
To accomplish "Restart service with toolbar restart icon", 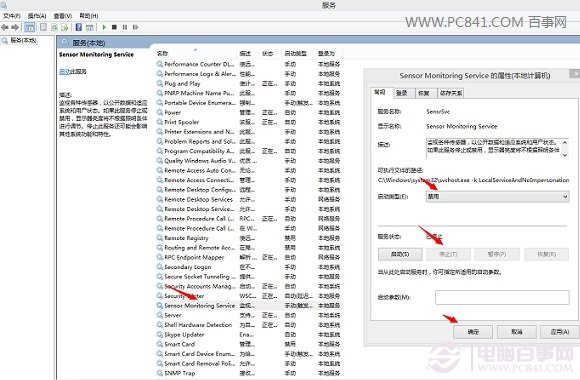I will coord(135,27).
